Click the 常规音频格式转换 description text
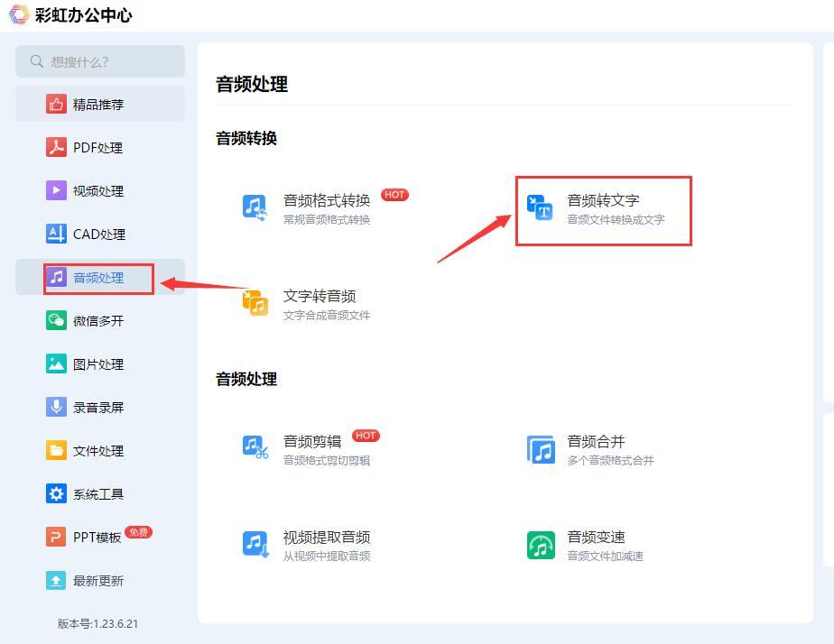The height and width of the screenshot is (644, 834). pyautogui.click(x=327, y=219)
